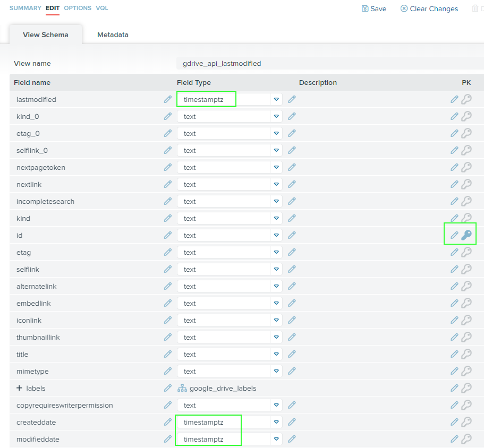Click the incompletesearch field name text

(45, 201)
